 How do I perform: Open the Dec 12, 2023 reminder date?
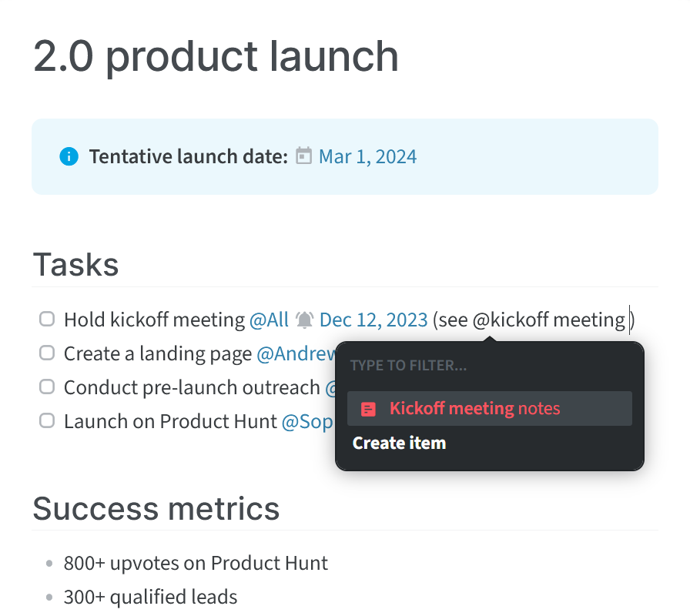point(373,320)
